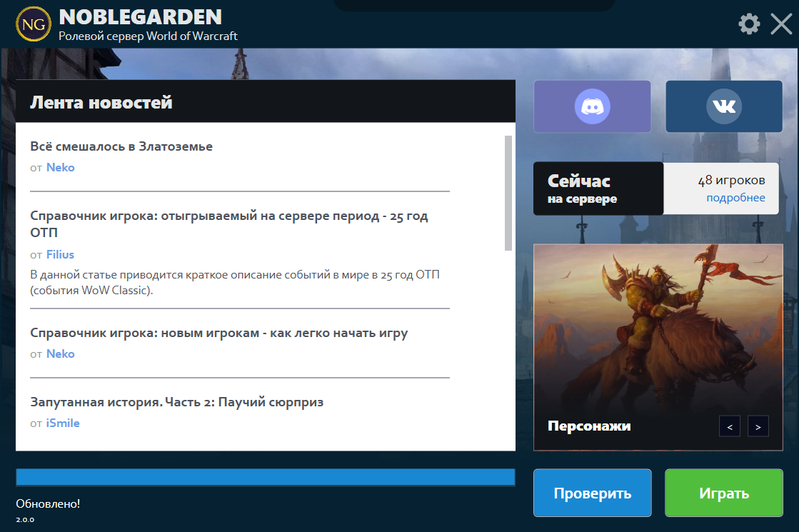Open 'Запутанная история. Часть 2: Паучий сюрприз'
This screenshot has width=799, height=532.
pos(177,402)
